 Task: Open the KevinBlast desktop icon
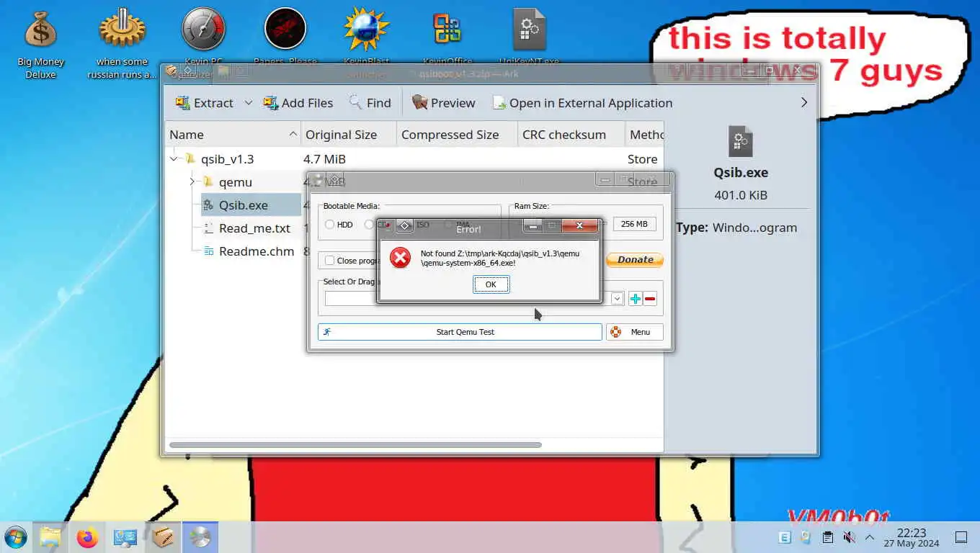point(367,37)
